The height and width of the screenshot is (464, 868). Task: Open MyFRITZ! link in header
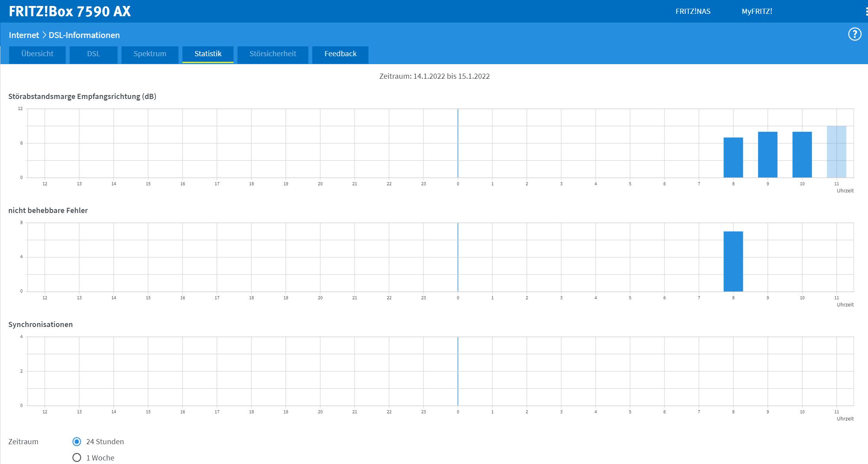(757, 11)
